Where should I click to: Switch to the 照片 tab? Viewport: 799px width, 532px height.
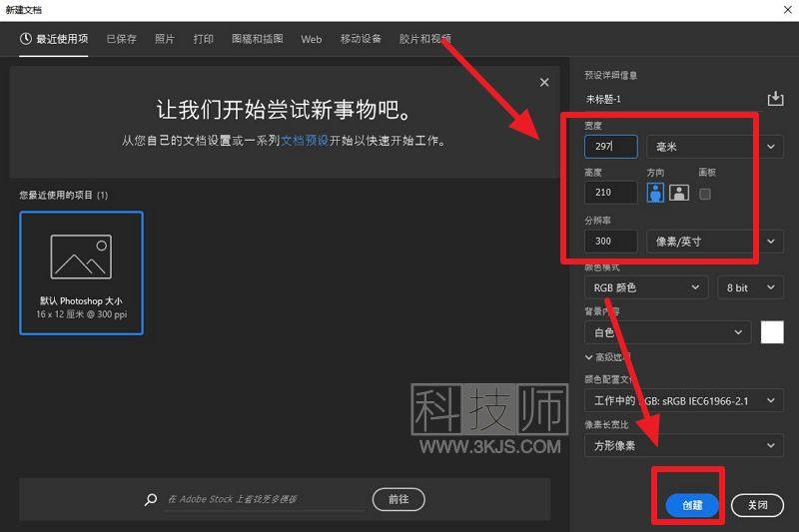click(165, 39)
